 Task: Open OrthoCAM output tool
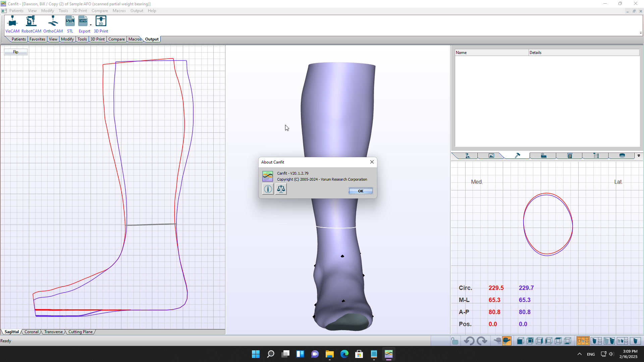53,24
